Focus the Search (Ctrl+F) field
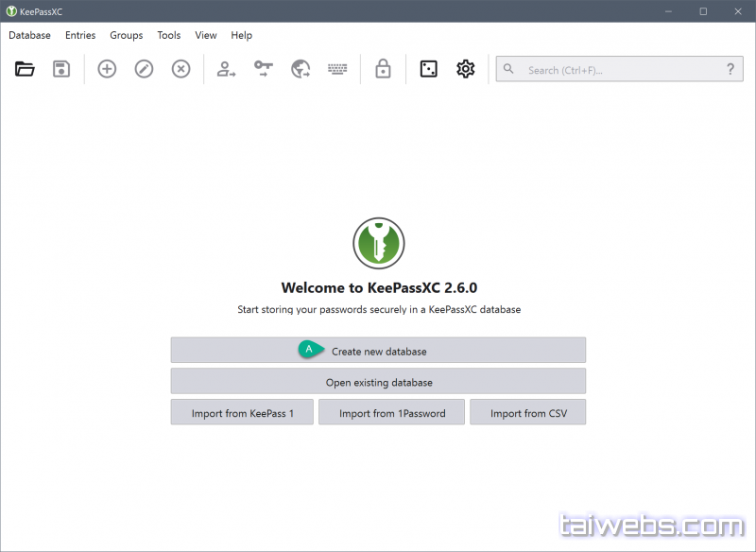 [620, 69]
